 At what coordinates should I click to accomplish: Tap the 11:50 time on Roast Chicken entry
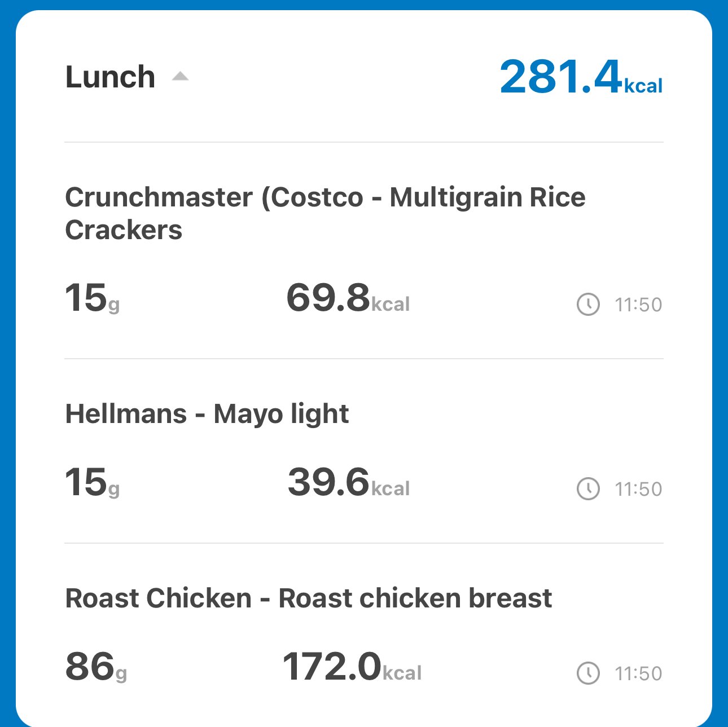(638, 674)
